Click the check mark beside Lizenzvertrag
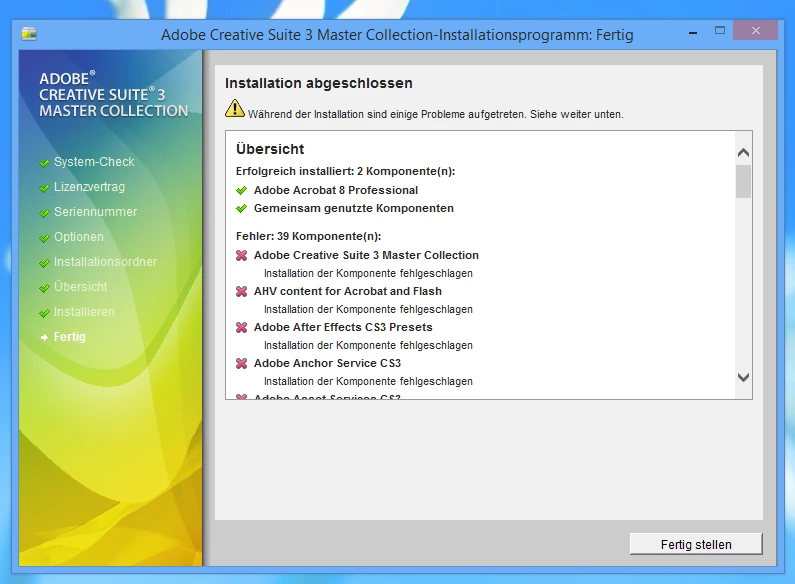 click(x=45, y=188)
